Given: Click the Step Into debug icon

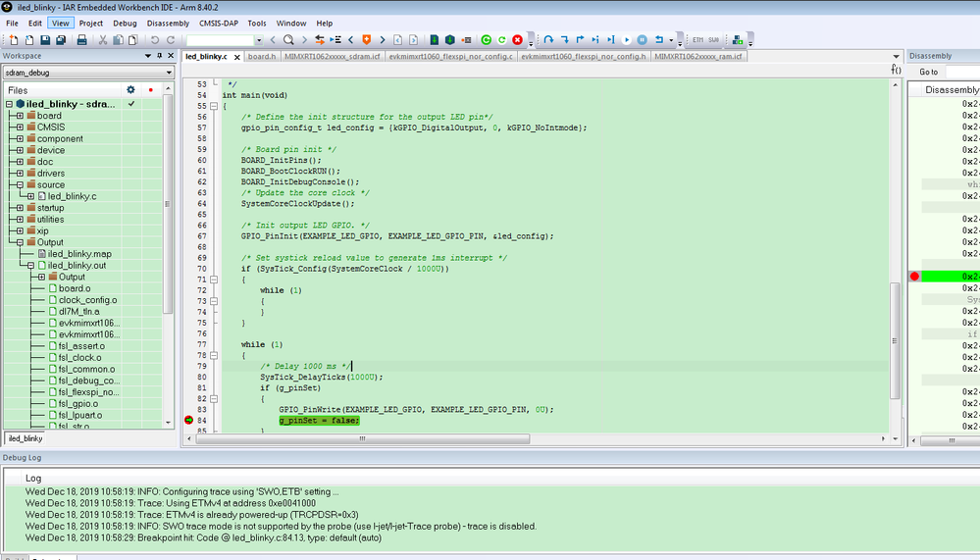Looking at the screenshot, I should click(x=564, y=40).
